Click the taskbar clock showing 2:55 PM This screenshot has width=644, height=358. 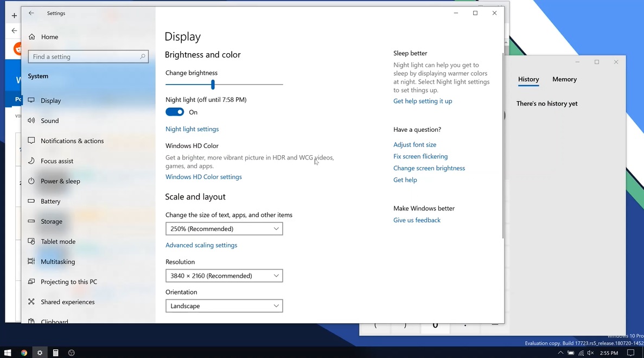point(609,353)
